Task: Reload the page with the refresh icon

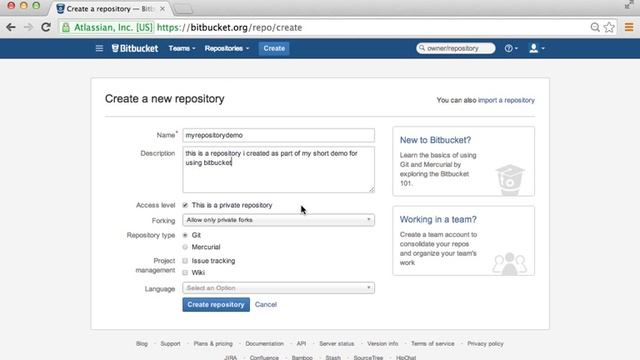Action: pos(46,27)
